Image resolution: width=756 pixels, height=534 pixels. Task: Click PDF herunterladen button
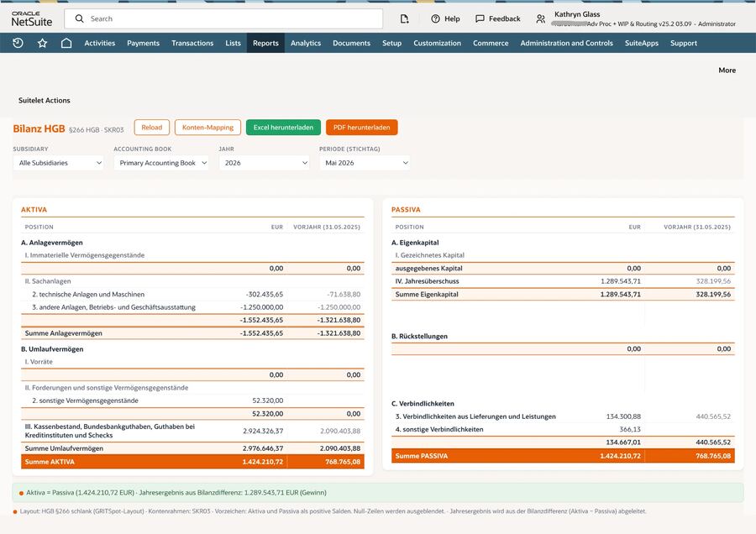[361, 128]
